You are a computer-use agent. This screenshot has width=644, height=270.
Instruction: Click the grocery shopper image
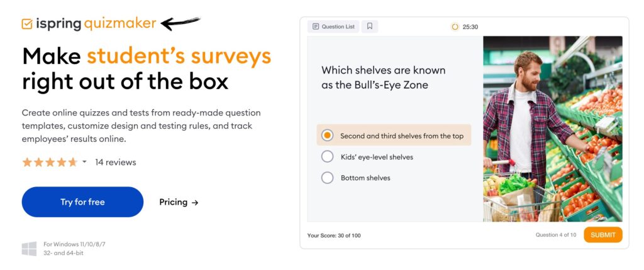[x=552, y=129]
